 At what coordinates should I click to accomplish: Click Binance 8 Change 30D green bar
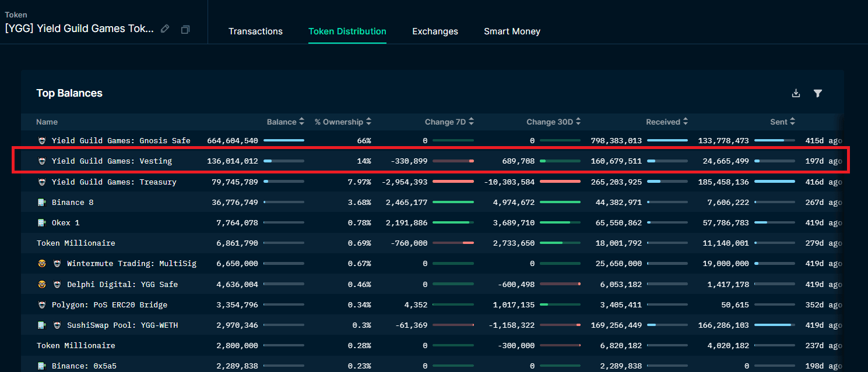click(560, 202)
